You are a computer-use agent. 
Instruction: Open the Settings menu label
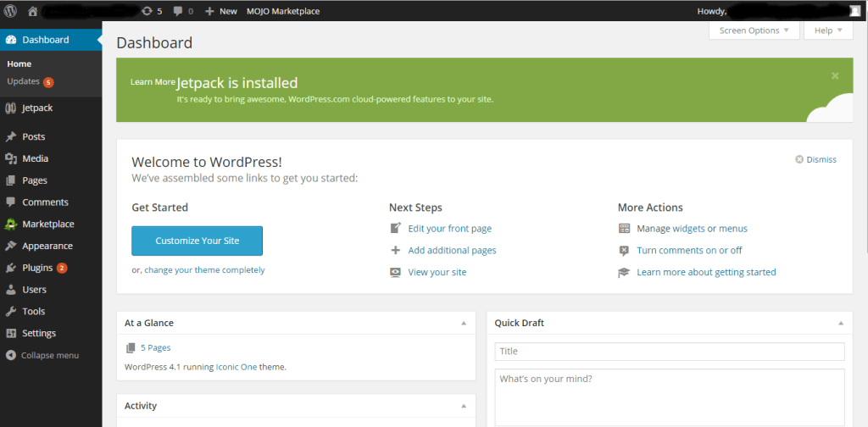(39, 334)
